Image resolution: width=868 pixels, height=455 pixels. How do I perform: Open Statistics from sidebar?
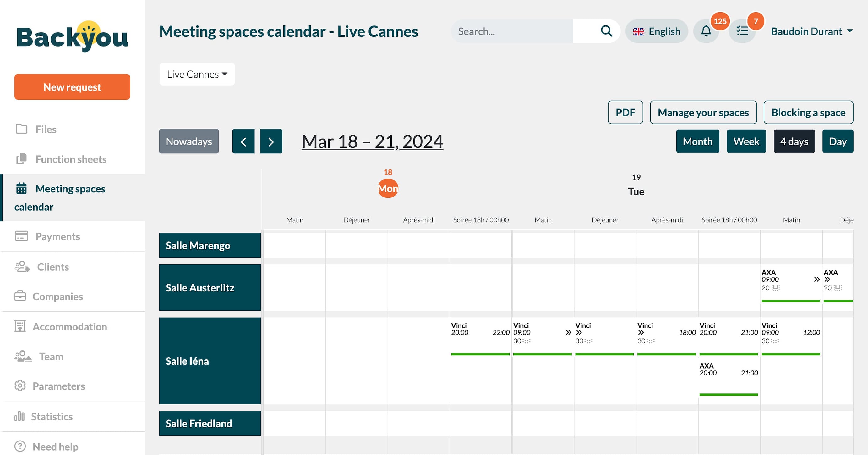click(x=52, y=417)
